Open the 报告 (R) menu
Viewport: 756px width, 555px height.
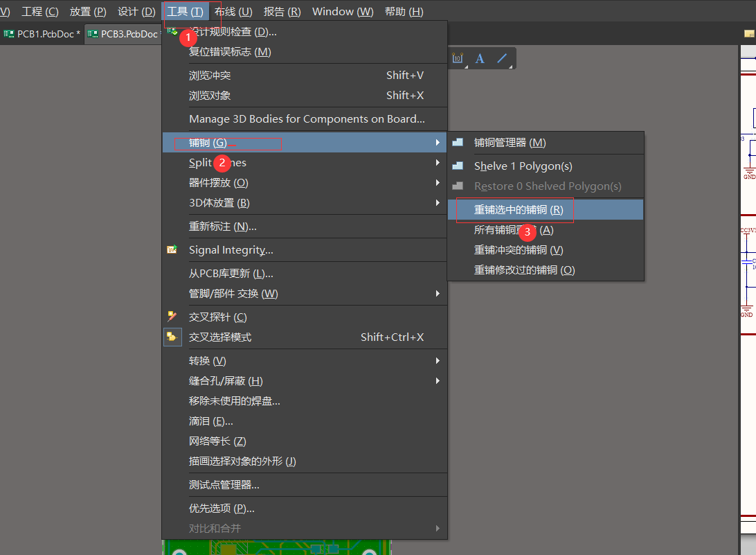282,12
